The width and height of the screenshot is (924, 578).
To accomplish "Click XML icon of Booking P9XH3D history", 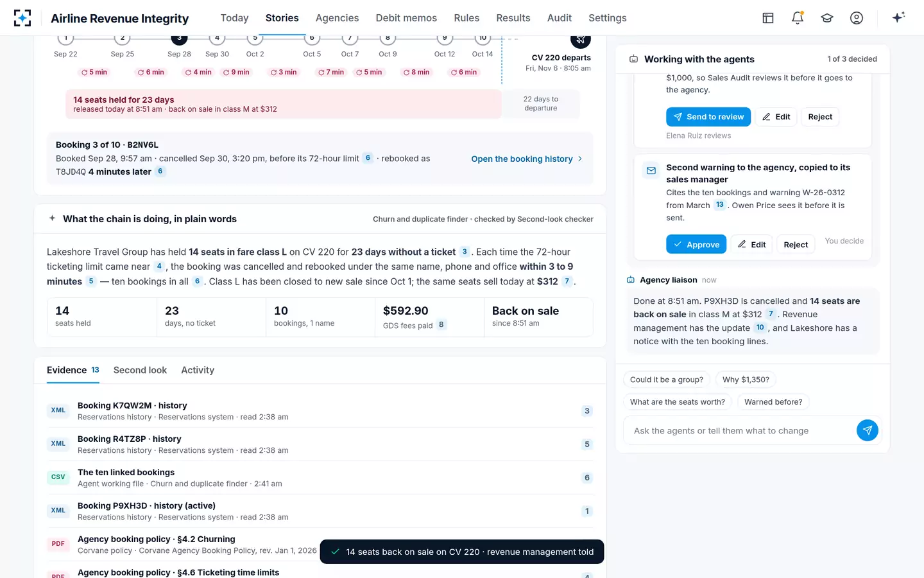I will (x=58, y=511).
